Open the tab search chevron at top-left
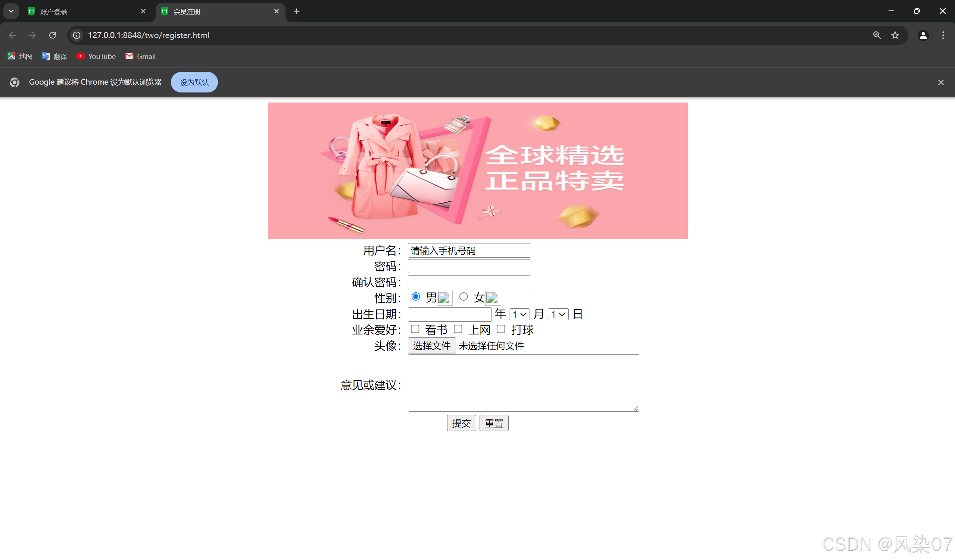955x560 pixels. coord(11,11)
